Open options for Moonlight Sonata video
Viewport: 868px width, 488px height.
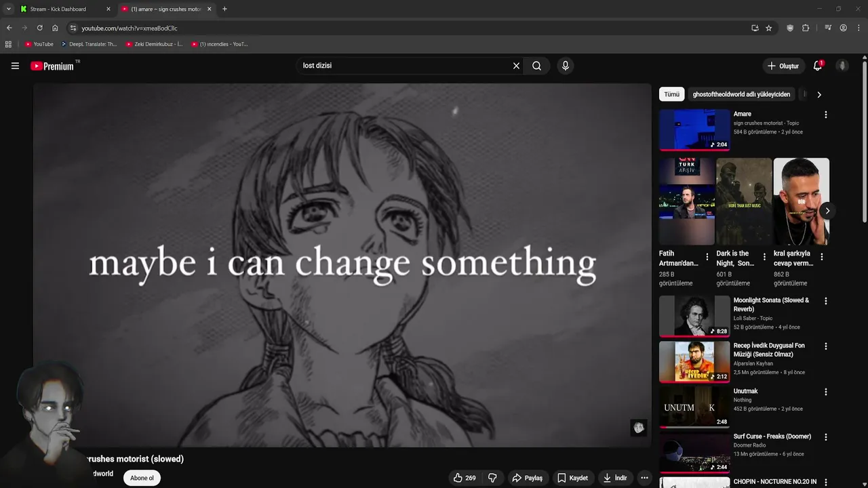tap(825, 301)
